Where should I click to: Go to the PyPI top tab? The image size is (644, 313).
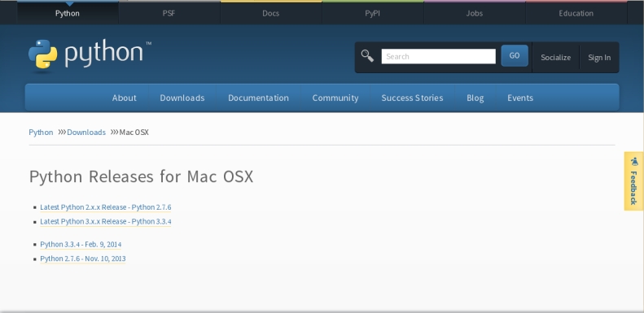(x=373, y=13)
